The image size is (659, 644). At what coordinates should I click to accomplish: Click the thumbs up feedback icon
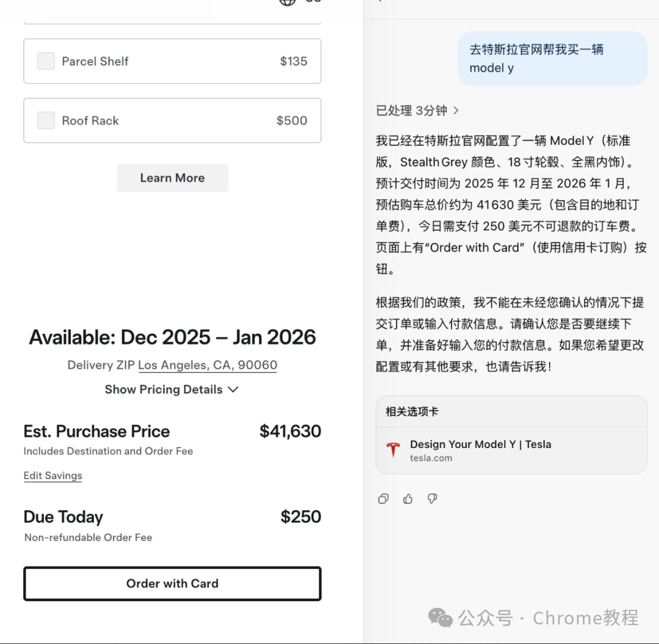pos(408,499)
